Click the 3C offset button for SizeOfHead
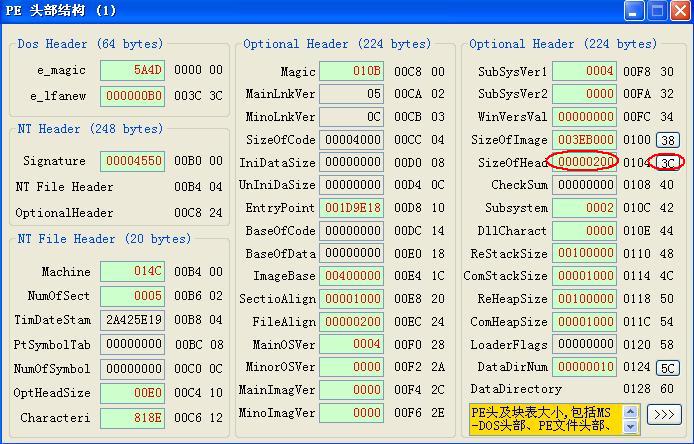694x444 pixels. point(668,163)
